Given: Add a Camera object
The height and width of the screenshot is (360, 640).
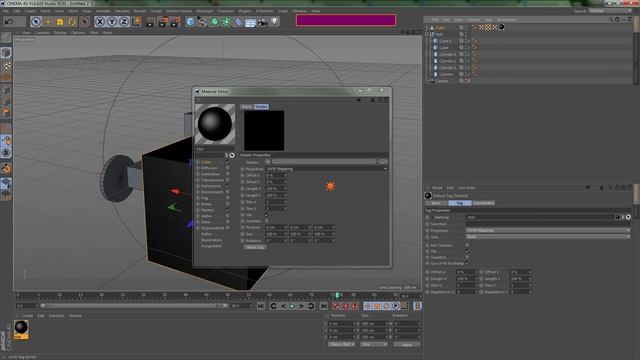Looking at the screenshot, I should (x=262, y=22).
